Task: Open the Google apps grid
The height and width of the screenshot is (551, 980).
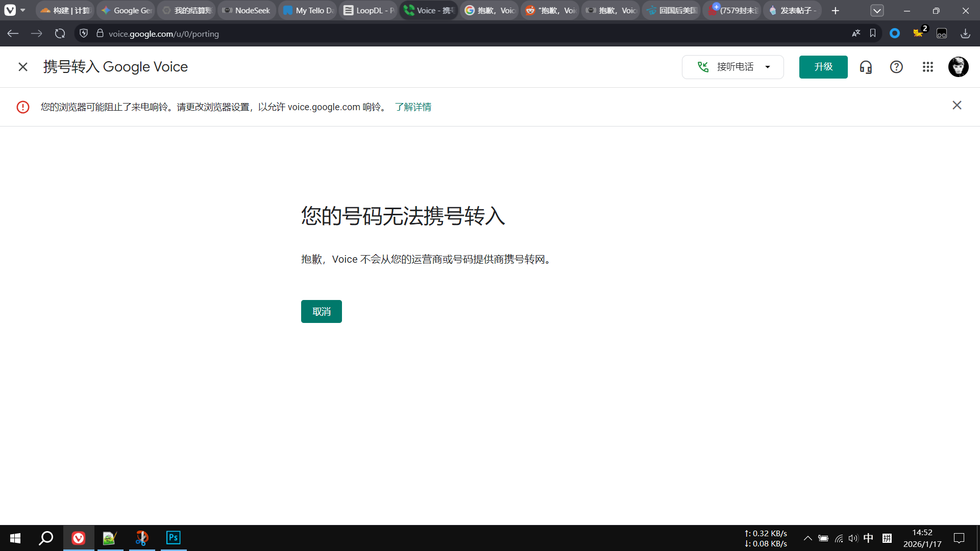Action: click(x=928, y=67)
